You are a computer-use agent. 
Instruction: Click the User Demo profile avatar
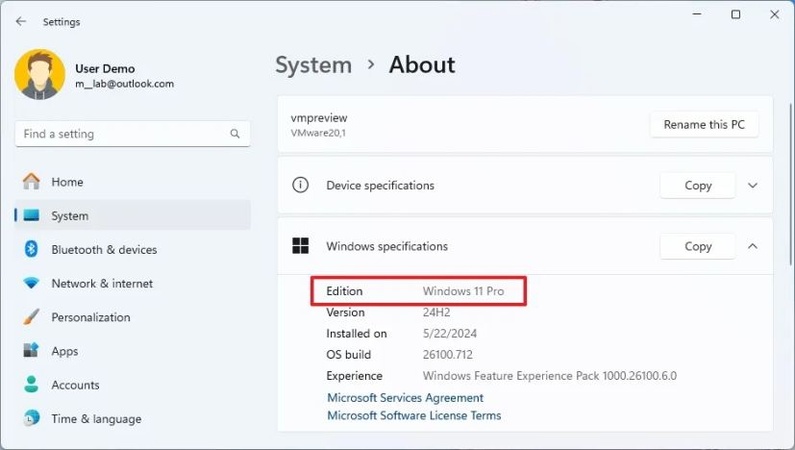coord(40,74)
